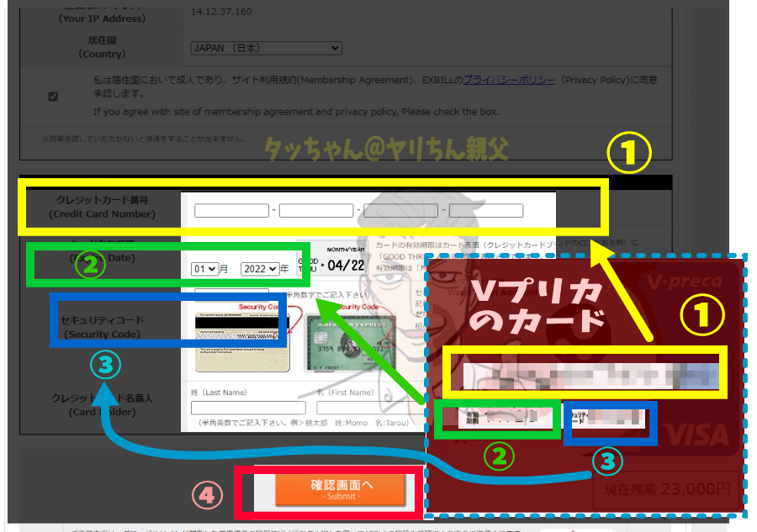Click the 姓 (Last Name) input field
757x532 pixels.
click(x=248, y=408)
